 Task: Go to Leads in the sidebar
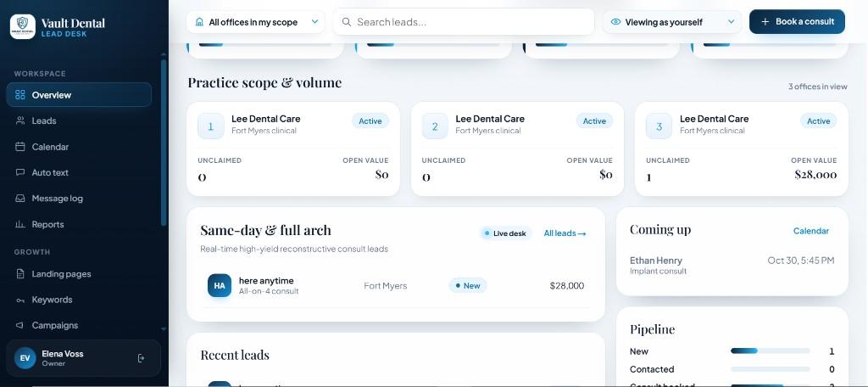(79, 121)
